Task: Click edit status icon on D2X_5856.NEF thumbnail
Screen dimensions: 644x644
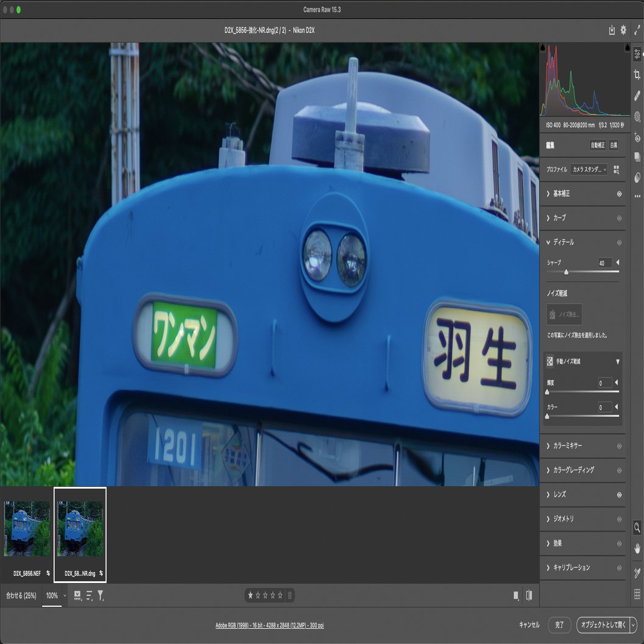Action: (x=48, y=573)
